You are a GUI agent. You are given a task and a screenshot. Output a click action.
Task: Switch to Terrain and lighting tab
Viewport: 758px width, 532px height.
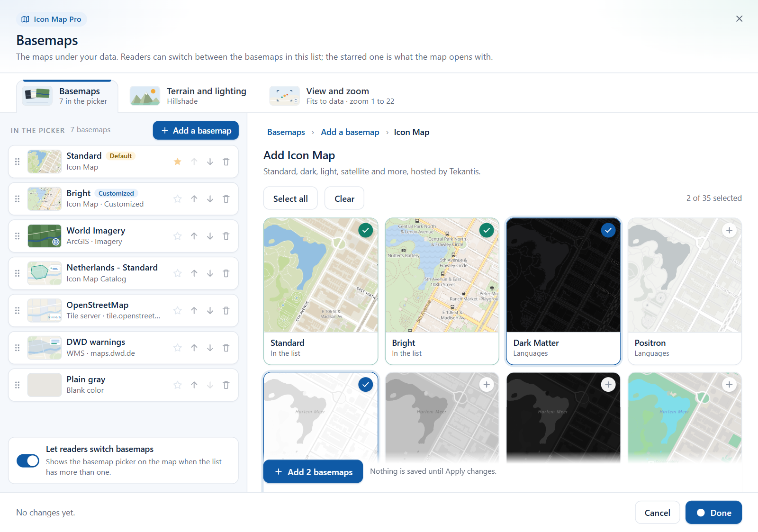189,96
